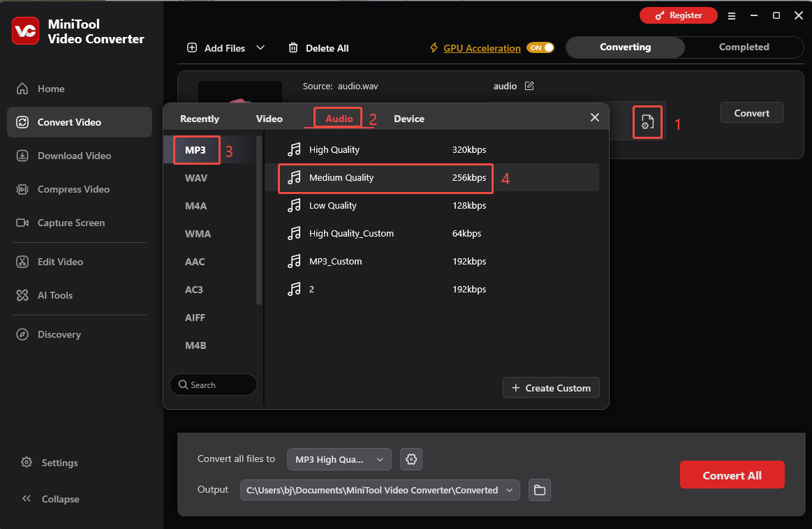Viewport: 812px width, 529px height.
Task: Open the MP3 High Quality format dropdown
Action: [339, 459]
